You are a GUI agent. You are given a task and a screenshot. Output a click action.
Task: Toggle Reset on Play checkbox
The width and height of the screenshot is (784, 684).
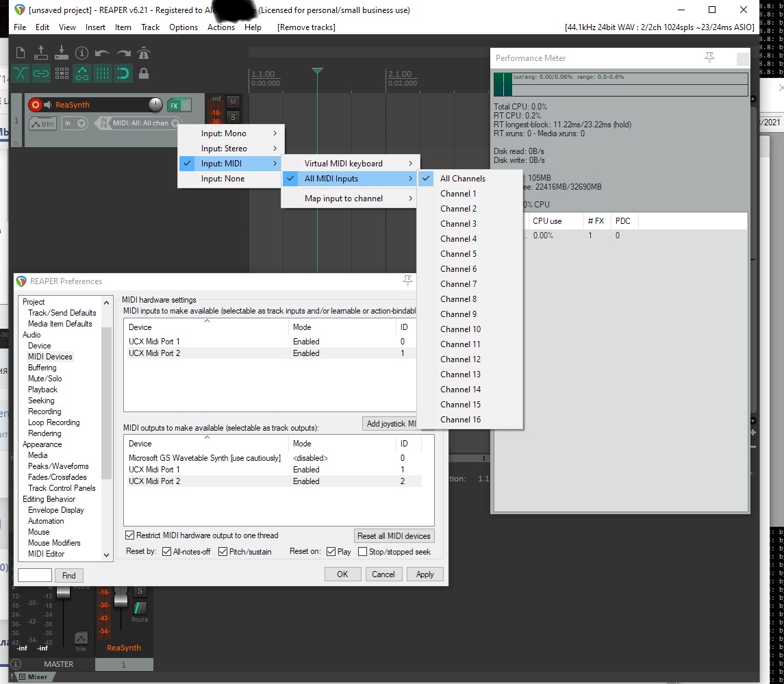click(331, 551)
